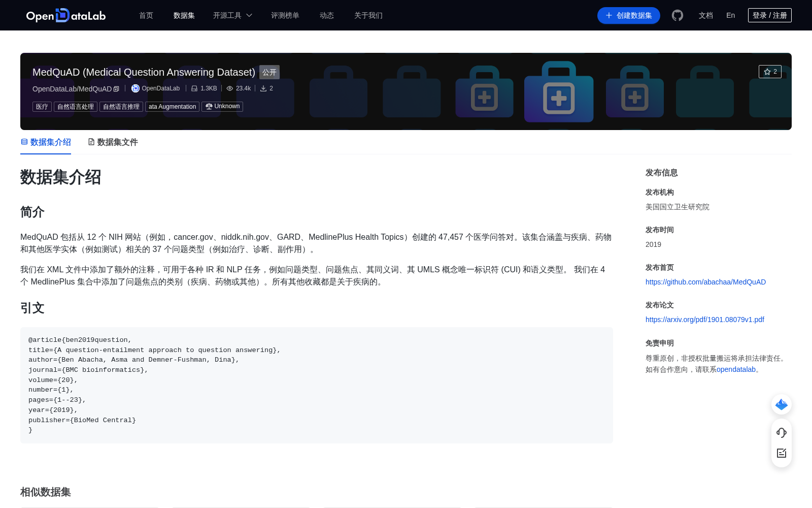Click the BibTeX citation code block

[x=317, y=385]
